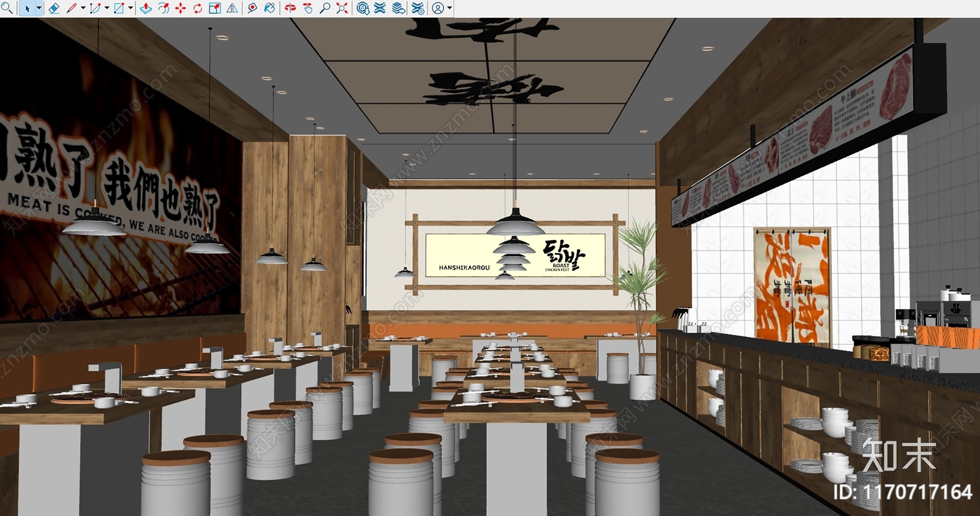Open the Shape tools dropdown arrow
This screenshot has height=516, width=980.
[x=130, y=8]
